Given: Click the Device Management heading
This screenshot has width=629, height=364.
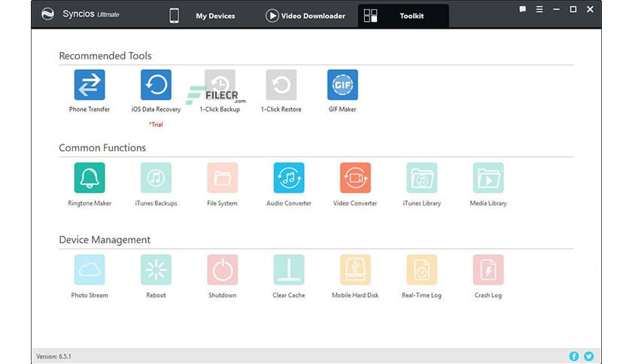Looking at the screenshot, I should click(x=105, y=240).
